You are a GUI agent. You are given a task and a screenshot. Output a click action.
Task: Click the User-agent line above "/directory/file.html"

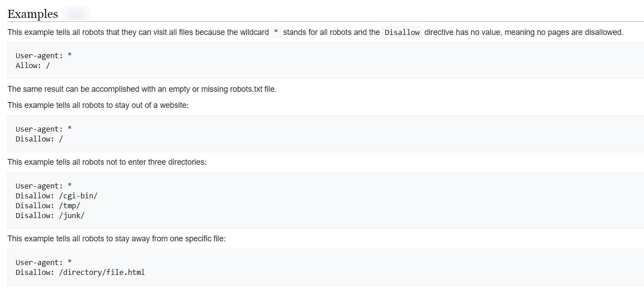tap(43, 262)
